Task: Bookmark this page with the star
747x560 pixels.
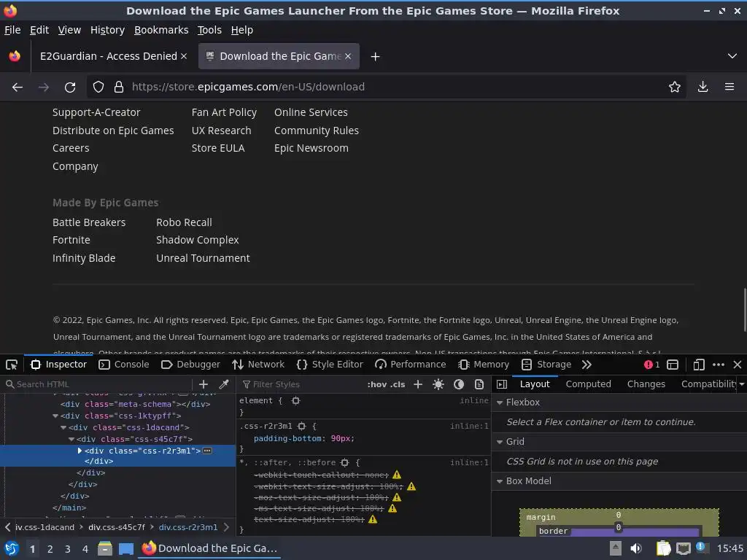Action: click(675, 87)
